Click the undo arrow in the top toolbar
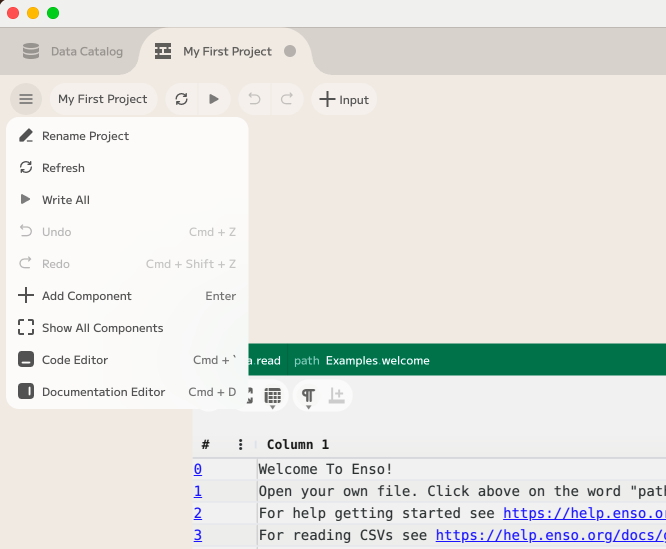The height and width of the screenshot is (549, 666). [254, 99]
